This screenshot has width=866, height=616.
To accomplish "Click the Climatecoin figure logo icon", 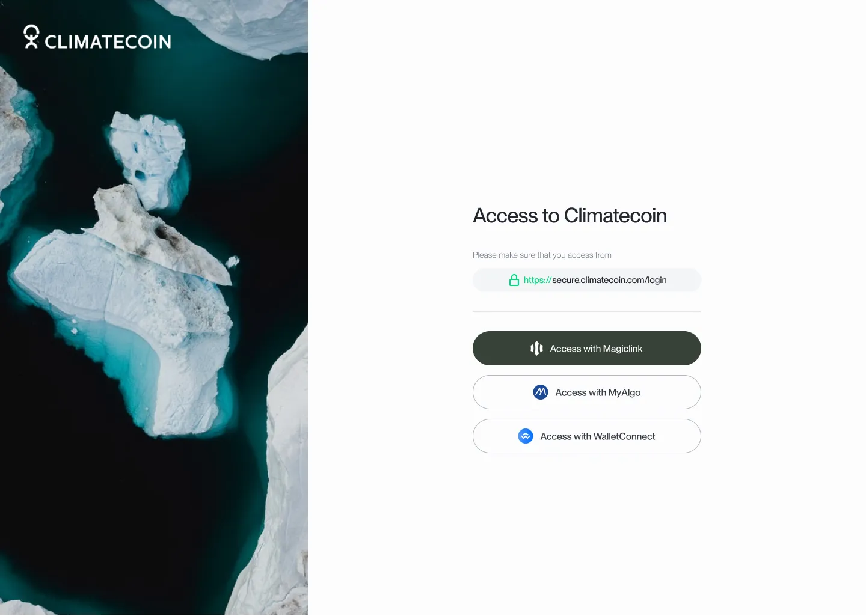I will click(x=31, y=37).
